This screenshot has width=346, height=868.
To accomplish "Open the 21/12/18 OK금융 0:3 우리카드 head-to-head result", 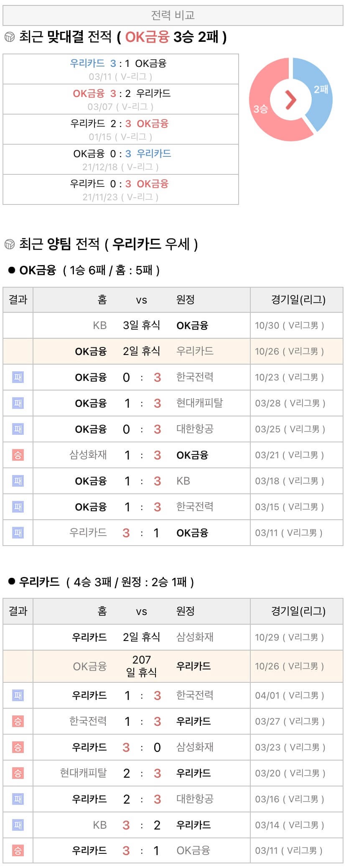I will [x=121, y=160].
